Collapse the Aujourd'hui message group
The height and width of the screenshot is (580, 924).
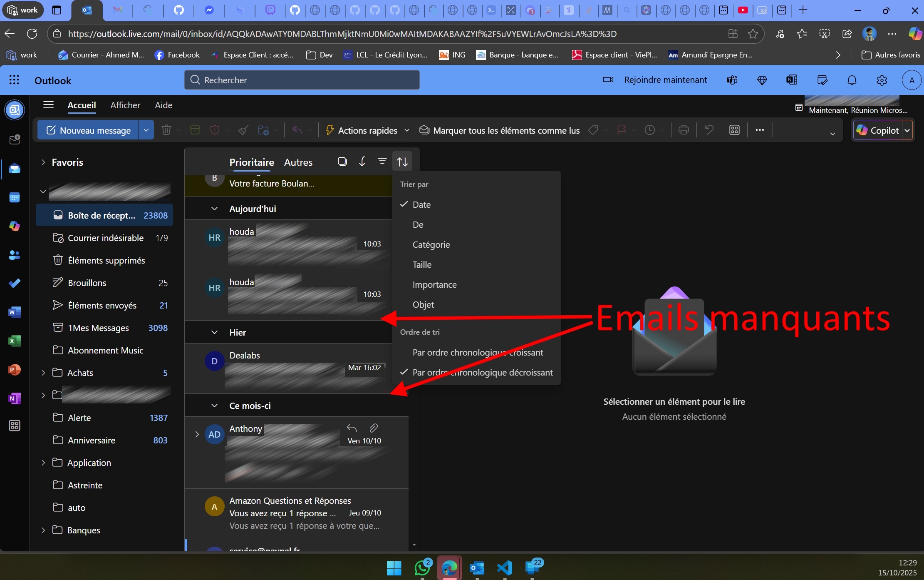click(214, 209)
